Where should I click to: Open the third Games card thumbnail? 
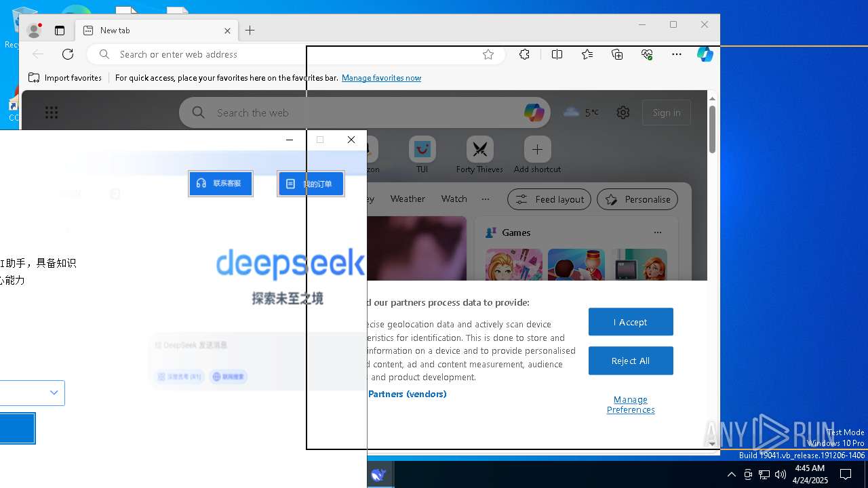639,264
